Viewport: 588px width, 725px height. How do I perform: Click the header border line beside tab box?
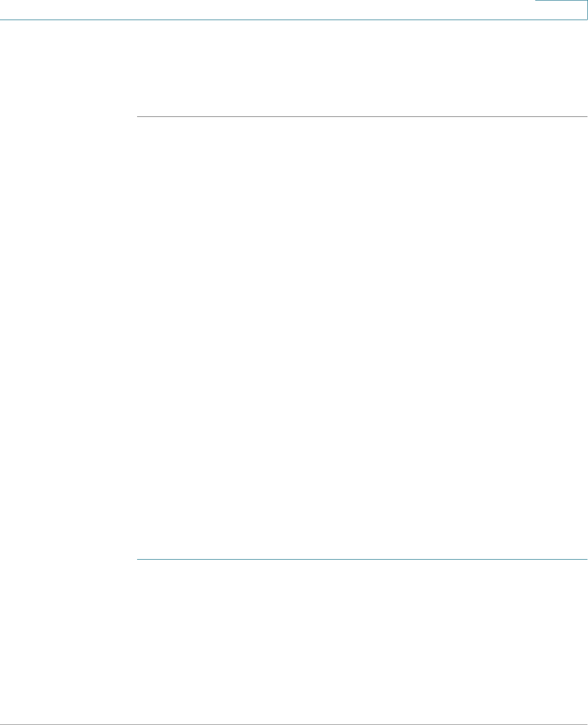pos(268,20)
